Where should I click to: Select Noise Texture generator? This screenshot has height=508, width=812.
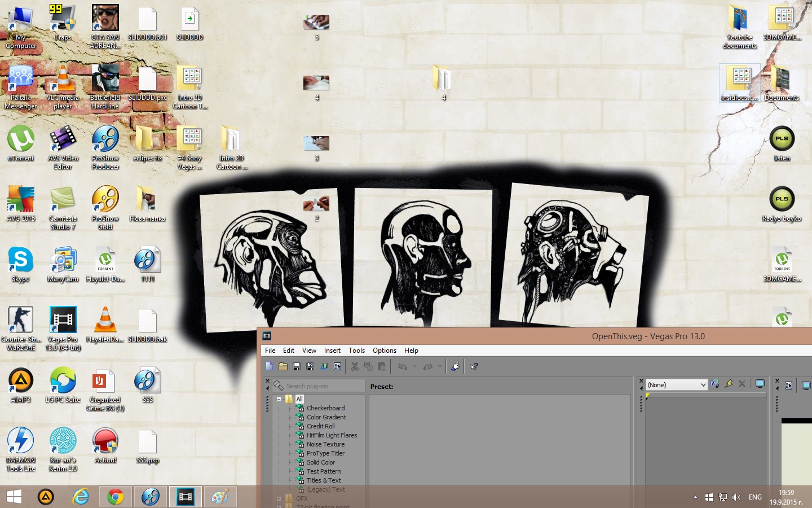click(x=325, y=444)
